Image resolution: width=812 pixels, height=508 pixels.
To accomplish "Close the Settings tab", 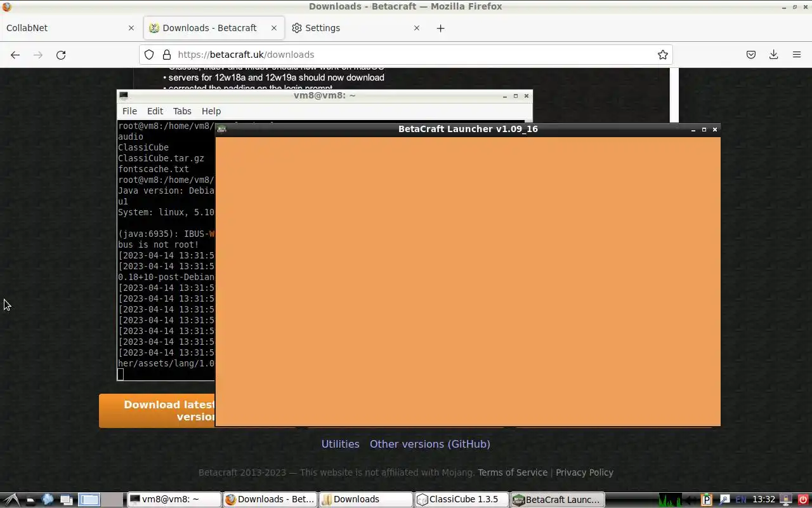I will pos(417,28).
